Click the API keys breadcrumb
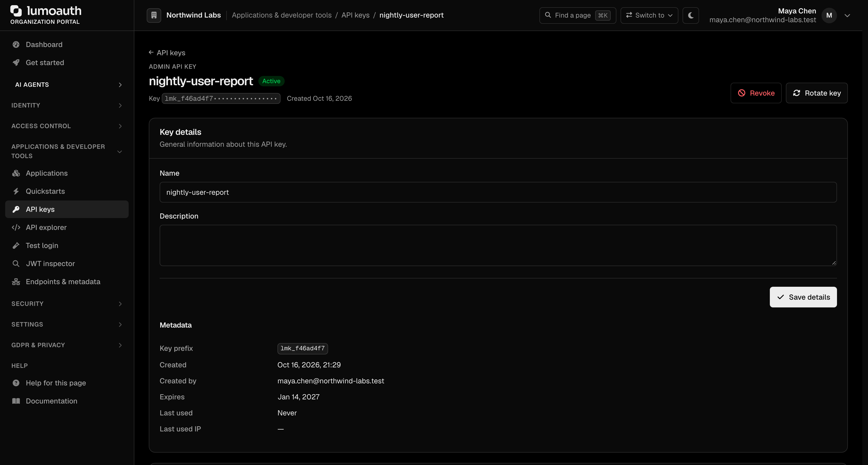The height and width of the screenshot is (465, 868). tap(355, 15)
